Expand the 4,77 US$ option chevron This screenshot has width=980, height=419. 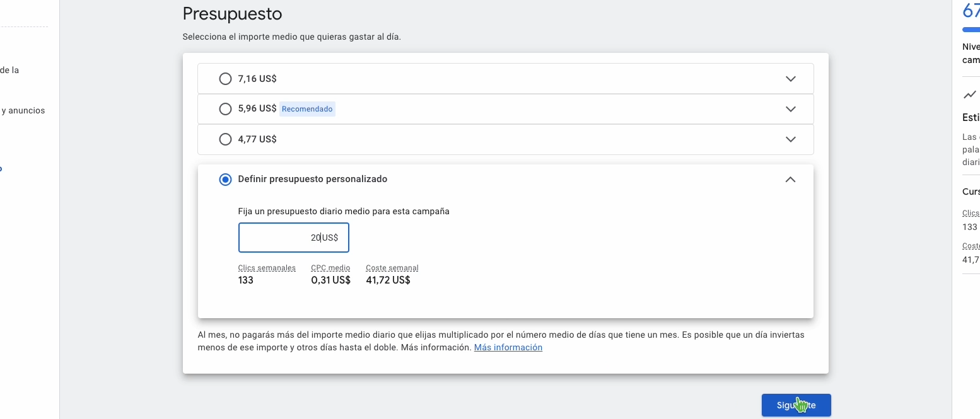tap(790, 139)
